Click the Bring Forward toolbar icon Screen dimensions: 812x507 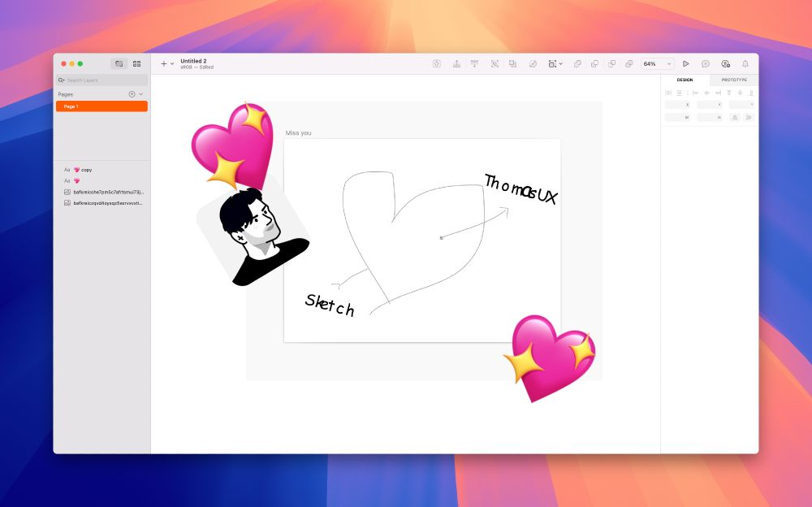click(x=456, y=63)
